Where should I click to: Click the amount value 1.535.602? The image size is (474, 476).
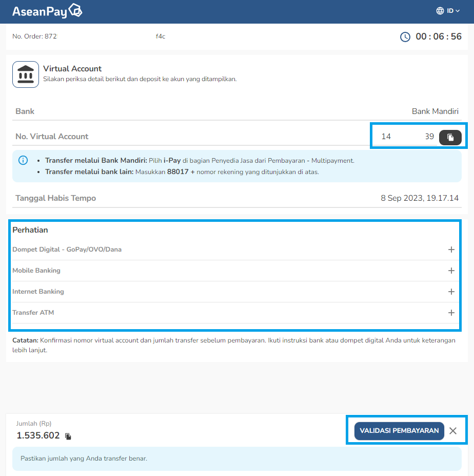pyautogui.click(x=38, y=435)
